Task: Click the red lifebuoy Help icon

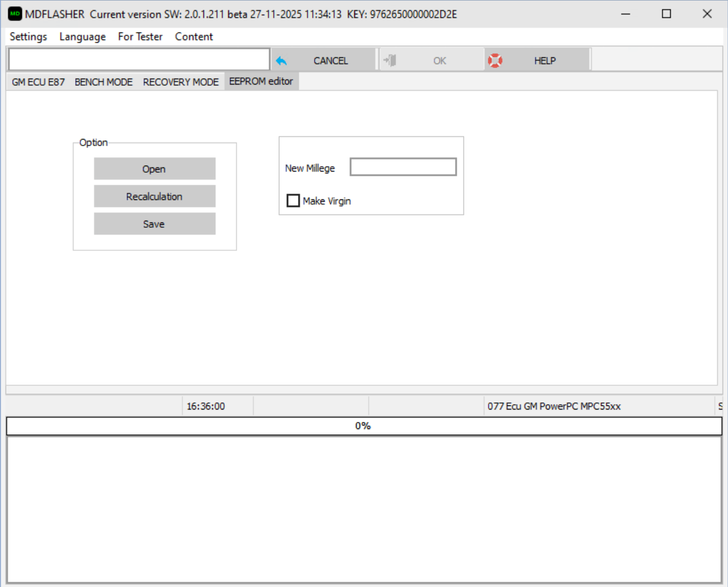Action: coord(495,60)
